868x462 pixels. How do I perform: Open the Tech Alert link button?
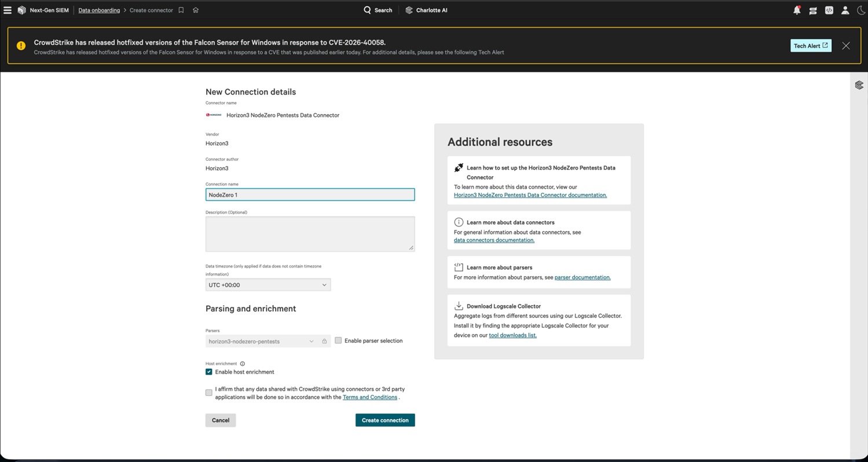click(x=811, y=46)
